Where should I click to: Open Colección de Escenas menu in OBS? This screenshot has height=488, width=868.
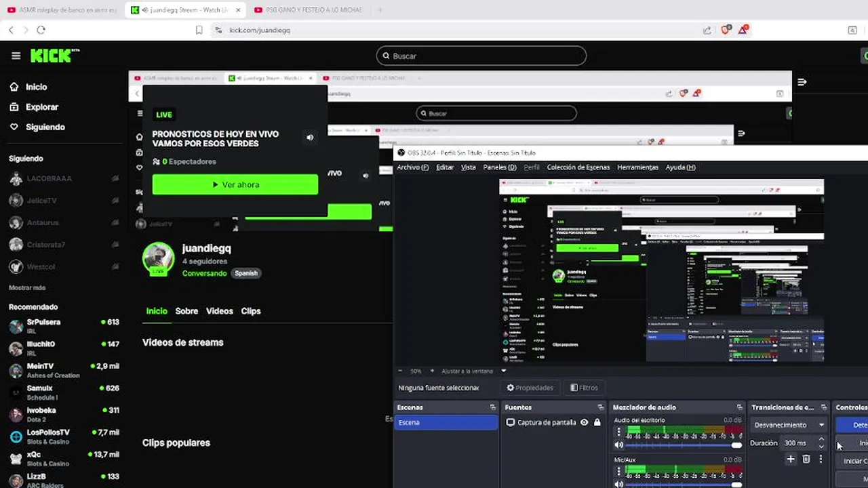[578, 167]
